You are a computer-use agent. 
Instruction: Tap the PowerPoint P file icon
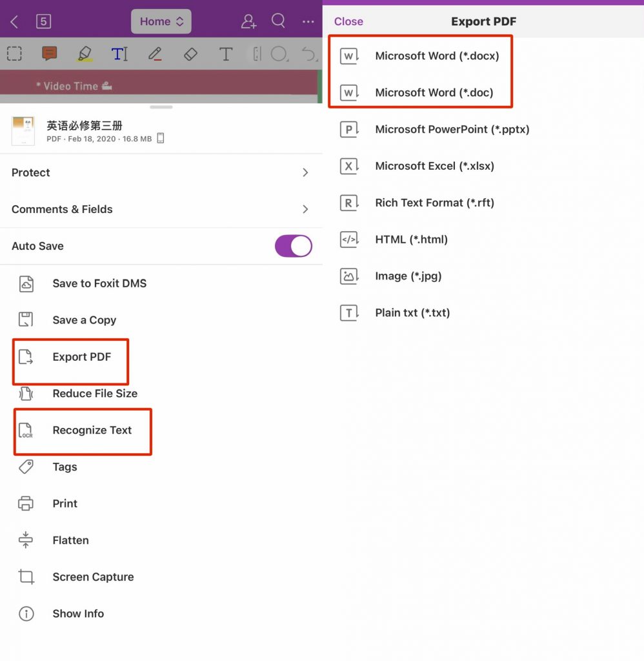[349, 129]
